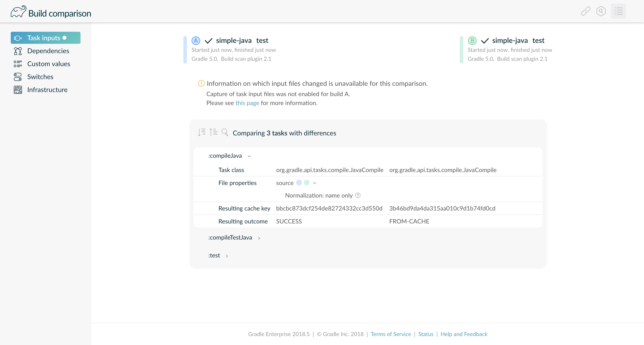Click the collapse all tasks icon
Viewport: 644px width, 345px height.
click(213, 132)
